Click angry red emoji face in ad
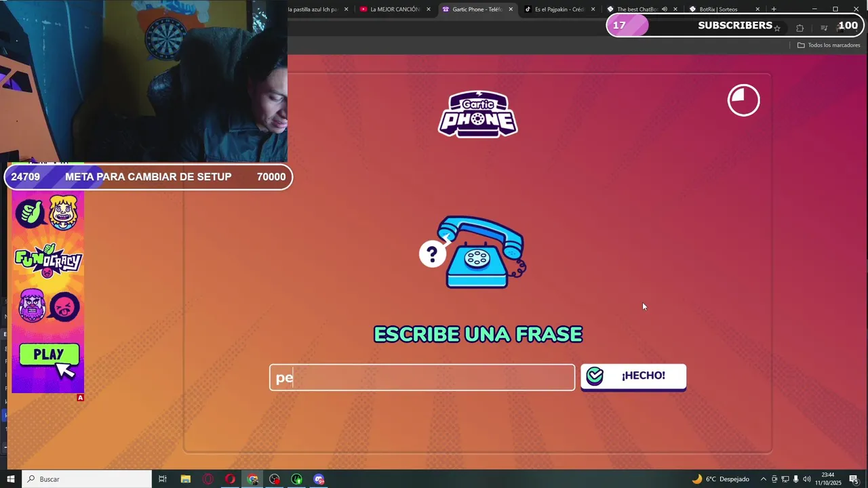The height and width of the screenshot is (488, 868). [x=64, y=308]
